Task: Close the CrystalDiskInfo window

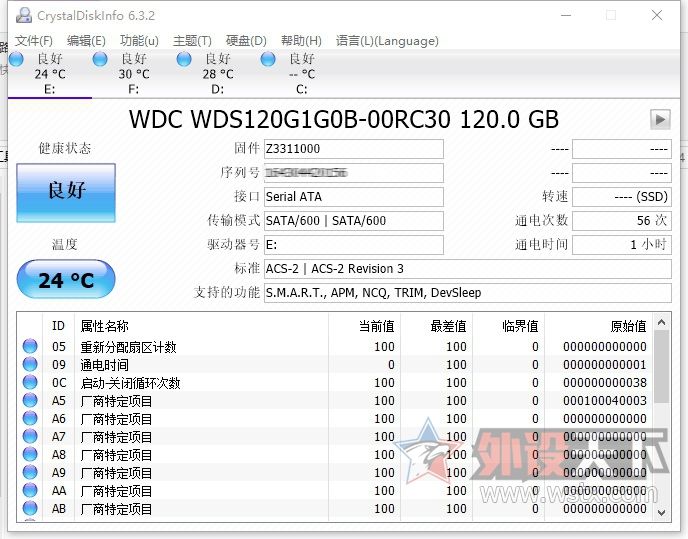Action: [657, 15]
